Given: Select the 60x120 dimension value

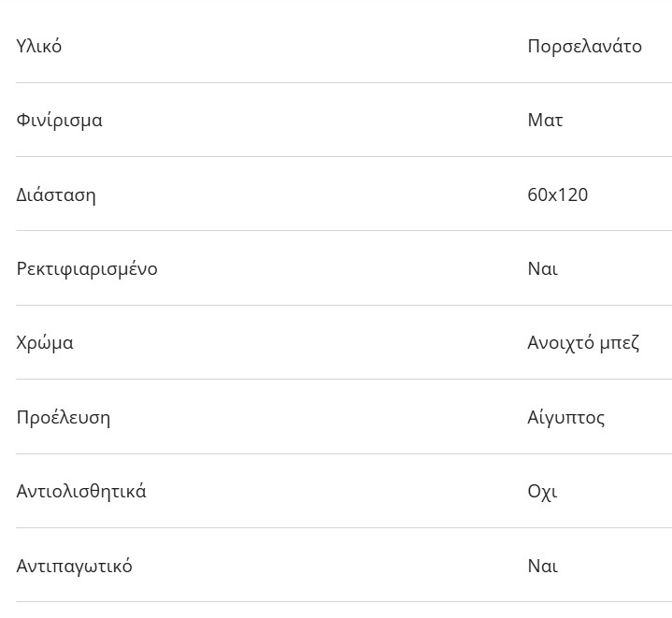Looking at the screenshot, I should (557, 194).
